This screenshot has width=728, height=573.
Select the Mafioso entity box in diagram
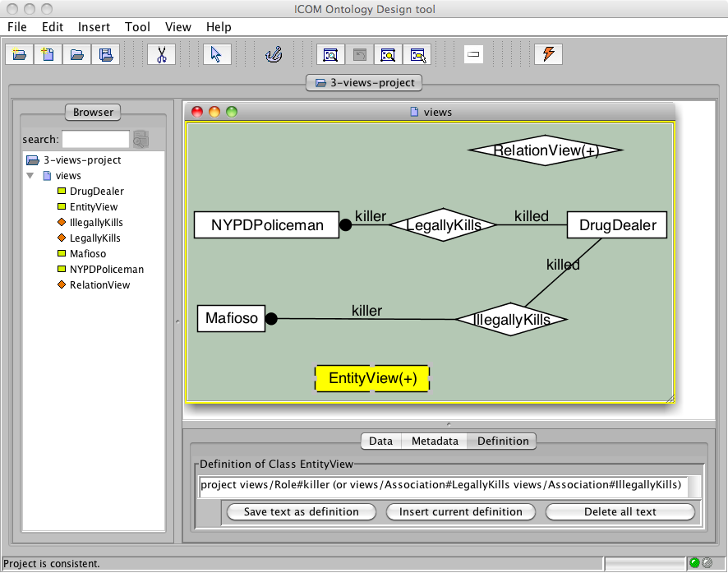[231, 318]
